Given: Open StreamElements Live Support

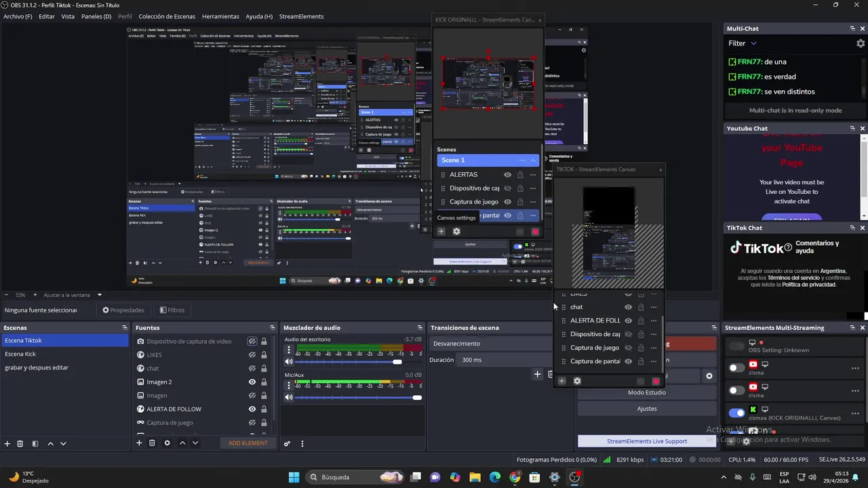Looking at the screenshot, I should [646, 441].
